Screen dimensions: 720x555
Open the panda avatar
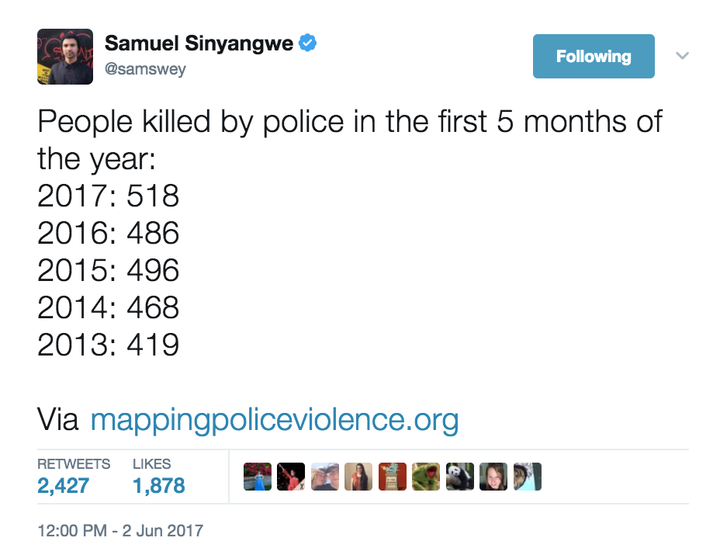click(x=460, y=477)
